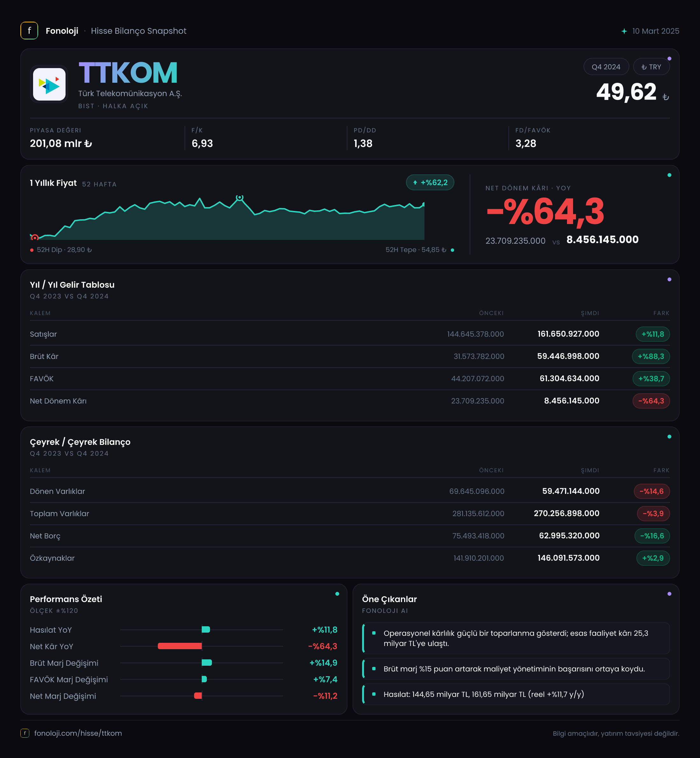Click the Net Marj Değişimi red bar

(x=198, y=696)
